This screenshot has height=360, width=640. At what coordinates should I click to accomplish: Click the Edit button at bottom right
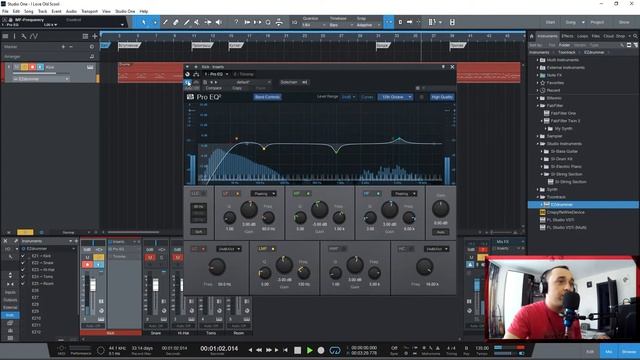590,351
